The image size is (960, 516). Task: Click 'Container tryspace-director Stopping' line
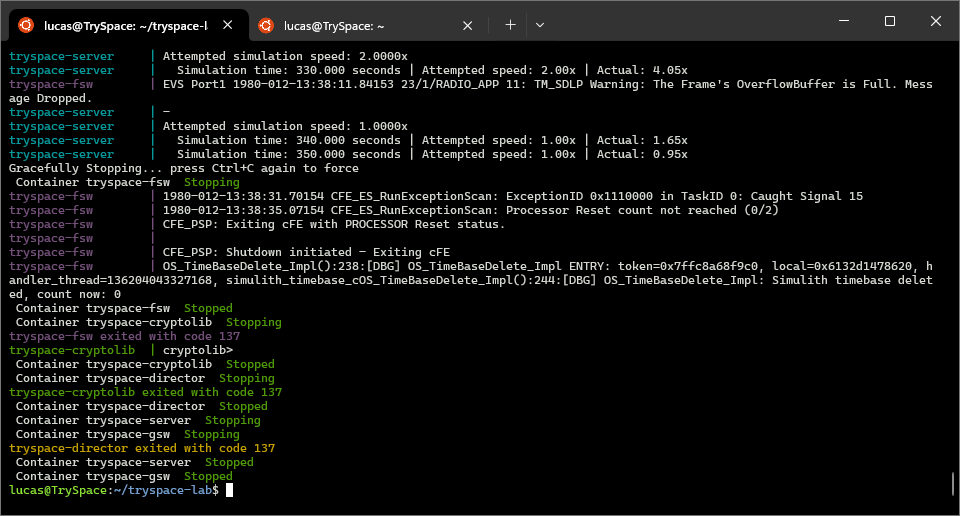click(145, 379)
